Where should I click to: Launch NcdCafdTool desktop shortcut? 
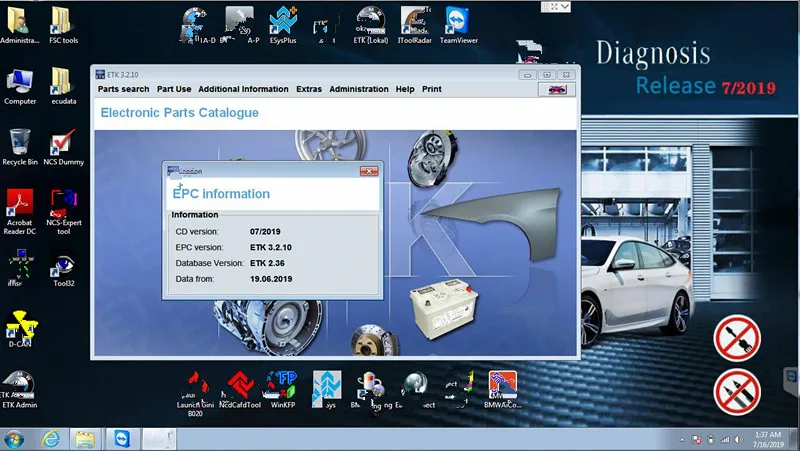[x=240, y=390]
